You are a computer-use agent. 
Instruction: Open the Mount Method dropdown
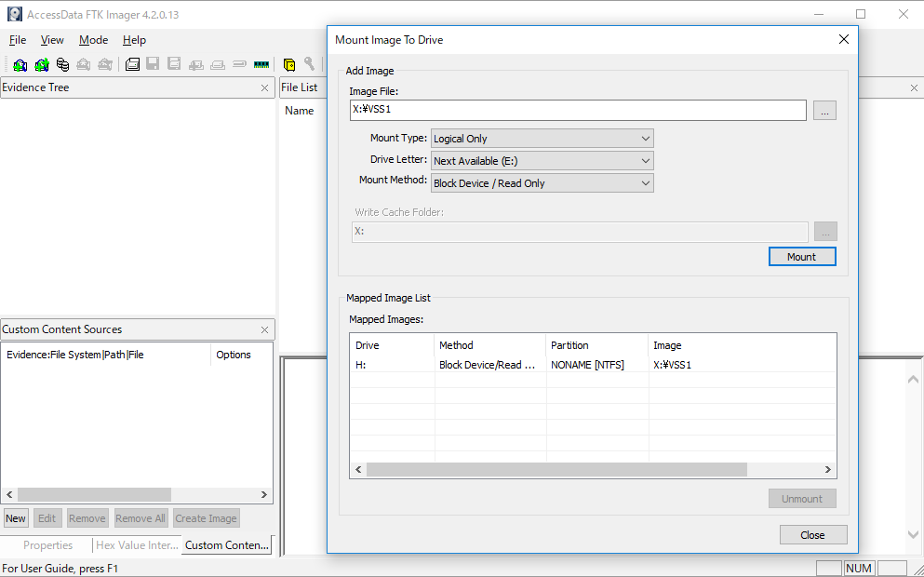[542, 183]
